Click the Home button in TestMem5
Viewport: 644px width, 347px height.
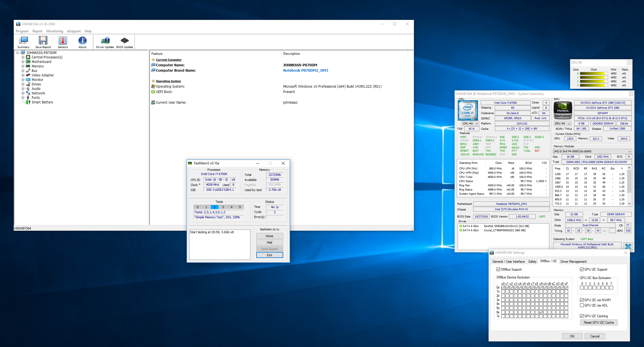pos(269,236)
